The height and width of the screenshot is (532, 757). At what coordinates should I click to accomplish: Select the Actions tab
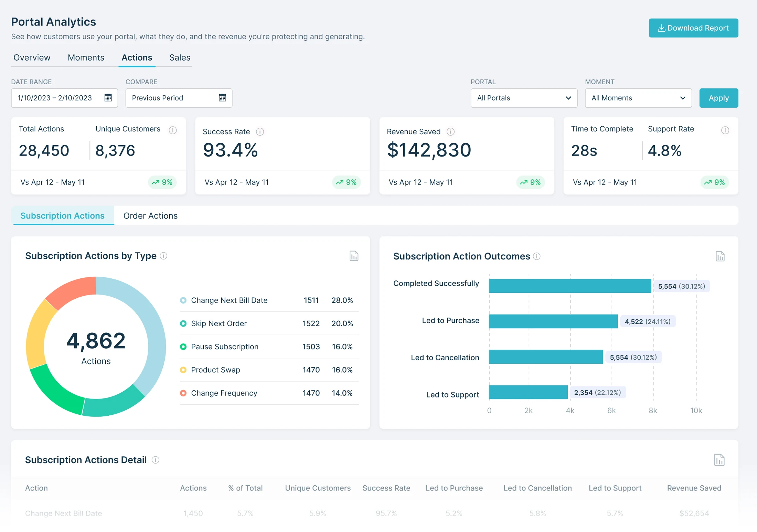137,57
